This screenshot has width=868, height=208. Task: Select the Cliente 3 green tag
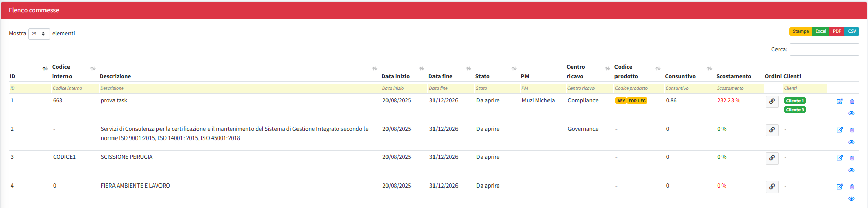(x=794, y=110)
